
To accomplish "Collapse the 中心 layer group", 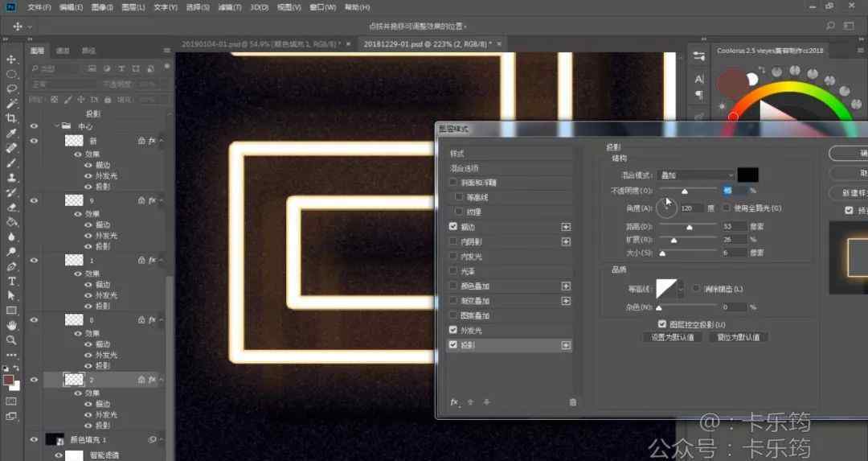I will pos(57,126).
